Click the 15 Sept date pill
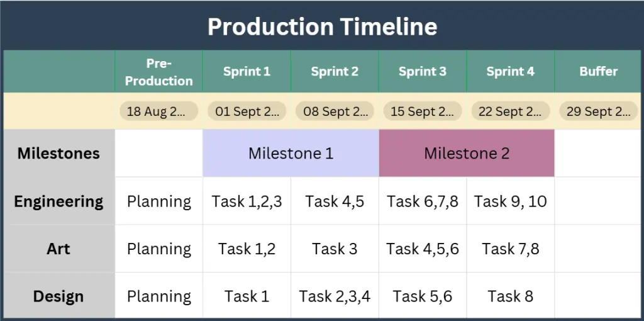The width and height of the screenshot is (644, 321). click(422, 111)
